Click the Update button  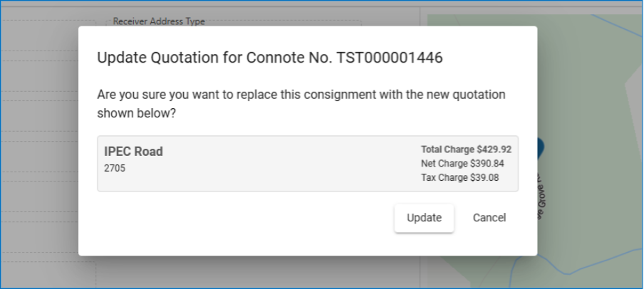pyautogui.click(x=424, y=218)
